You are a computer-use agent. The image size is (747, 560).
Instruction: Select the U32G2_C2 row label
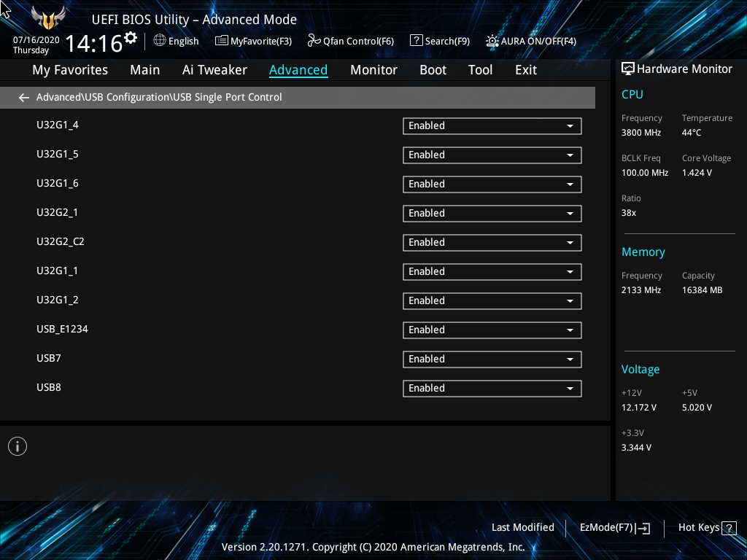(61, 242)
